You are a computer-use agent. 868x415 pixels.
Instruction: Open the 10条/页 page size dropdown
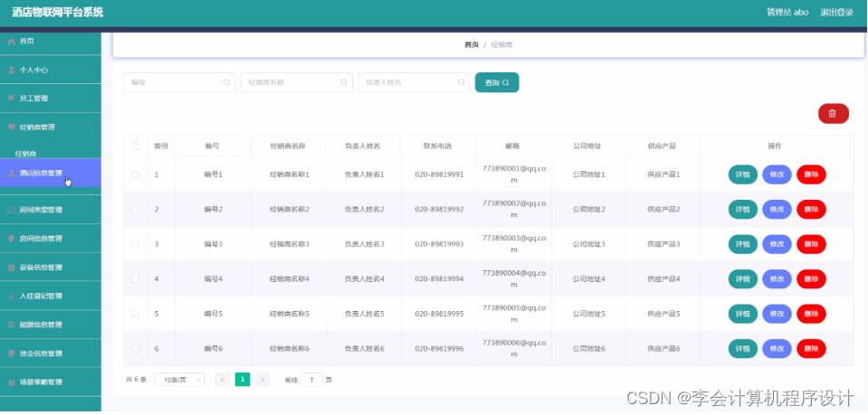pos(179,380)
